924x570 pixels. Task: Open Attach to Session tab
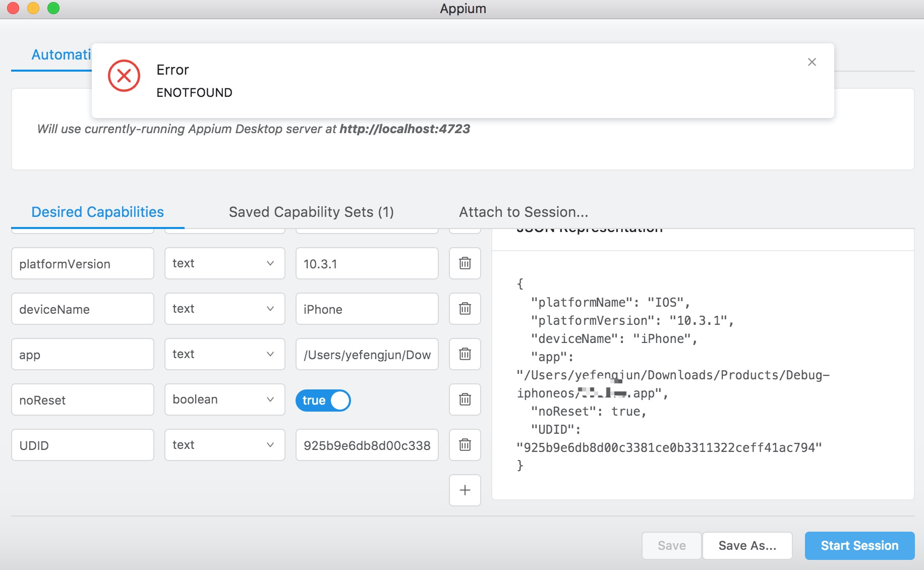click(x=524, y=212)
